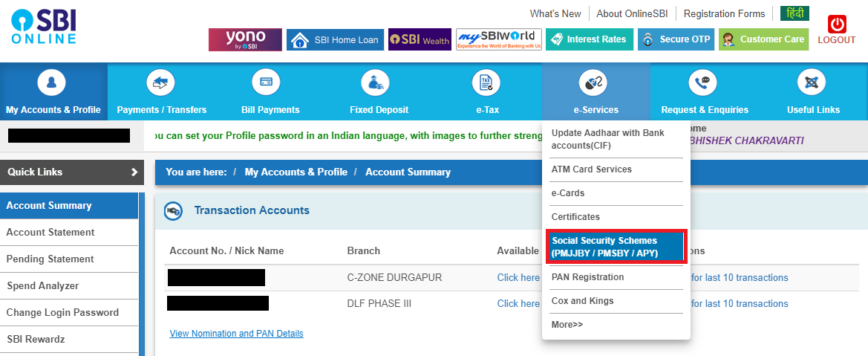This screenshot has width=868, height=356.
Task: Switch language to Hindi button
Action: tap(794, 13)
